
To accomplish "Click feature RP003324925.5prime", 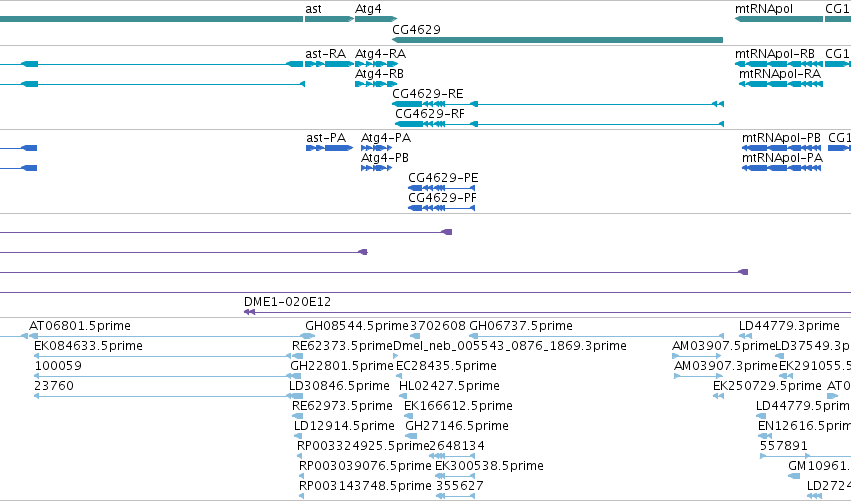I will coord(299,456).
